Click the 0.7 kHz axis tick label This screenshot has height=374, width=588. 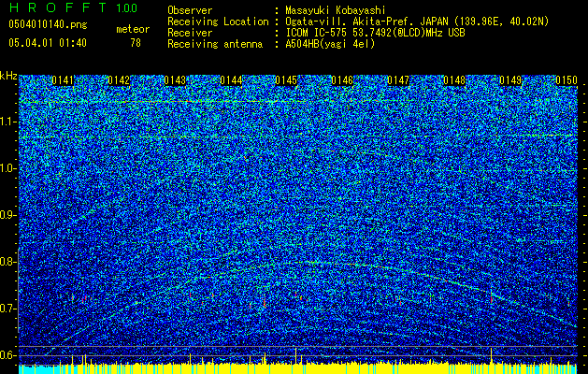[x=8, y=309]
